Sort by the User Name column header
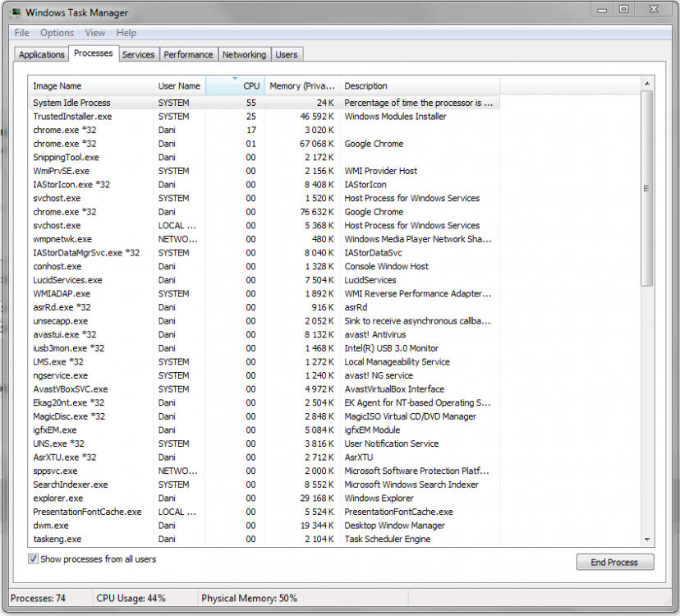 click(x=180, y=86)
